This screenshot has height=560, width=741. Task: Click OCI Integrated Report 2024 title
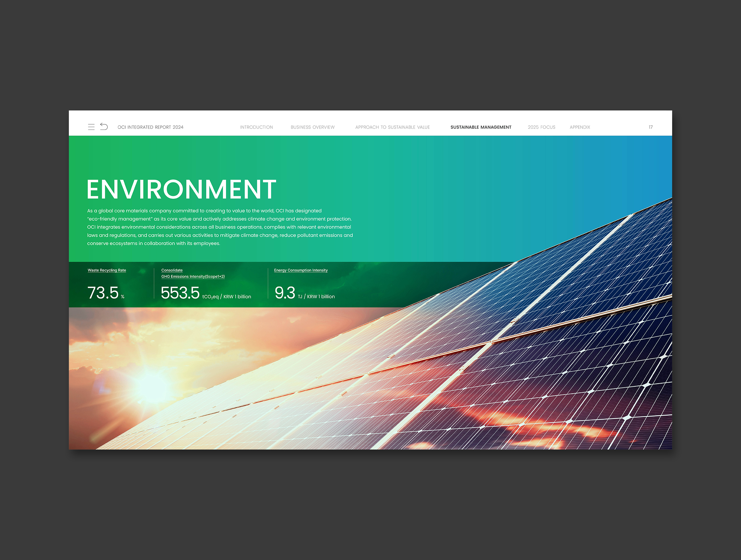click(150, 127)
